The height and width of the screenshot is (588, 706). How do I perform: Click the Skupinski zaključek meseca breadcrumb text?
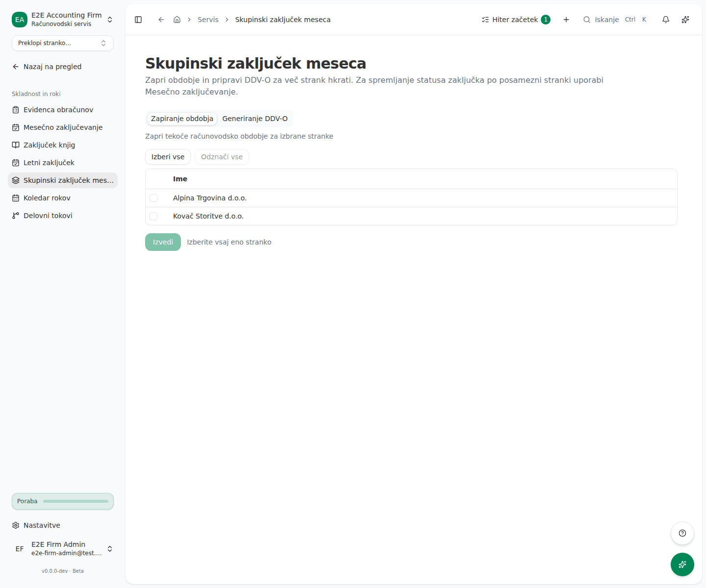(x=283, y=20)
